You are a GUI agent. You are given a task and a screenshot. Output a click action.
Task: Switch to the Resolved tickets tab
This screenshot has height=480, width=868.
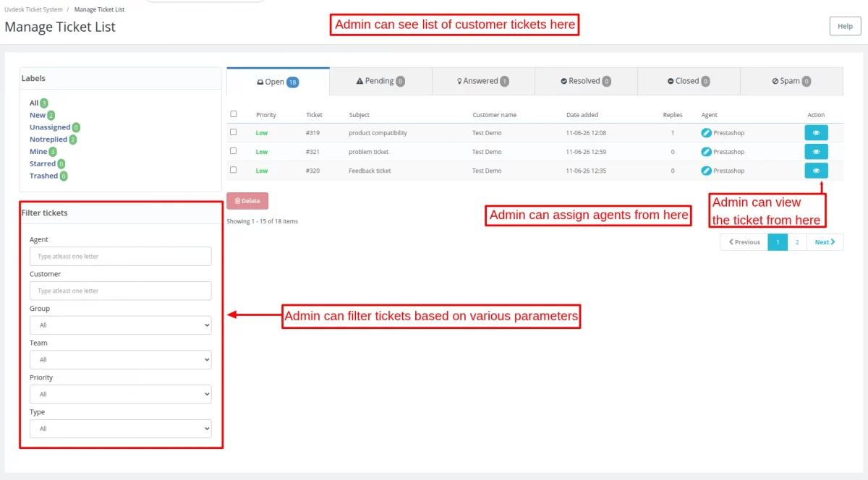pyautogui.click(x=586, y=81)
